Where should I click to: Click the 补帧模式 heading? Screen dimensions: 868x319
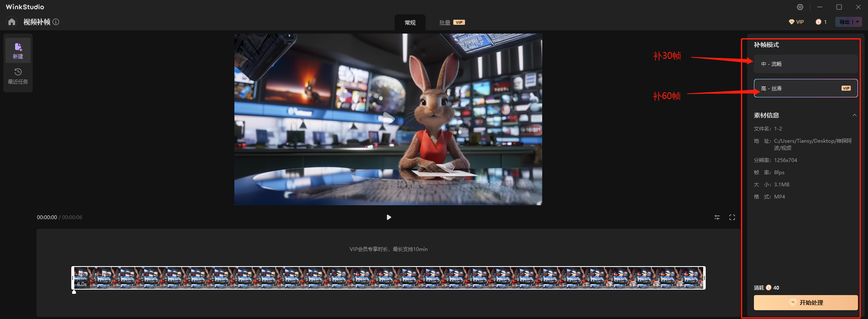point(767,45)
